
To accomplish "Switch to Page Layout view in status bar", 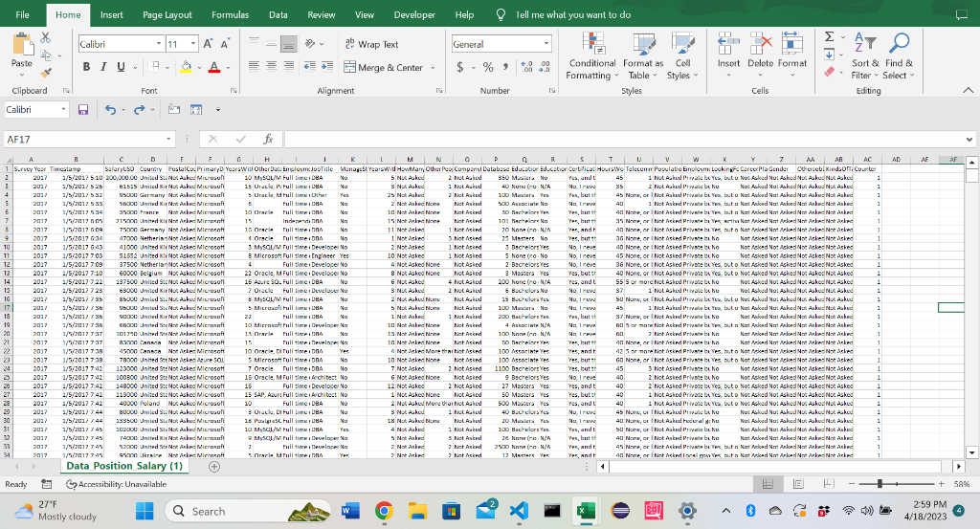I will (x=798, y=484).
